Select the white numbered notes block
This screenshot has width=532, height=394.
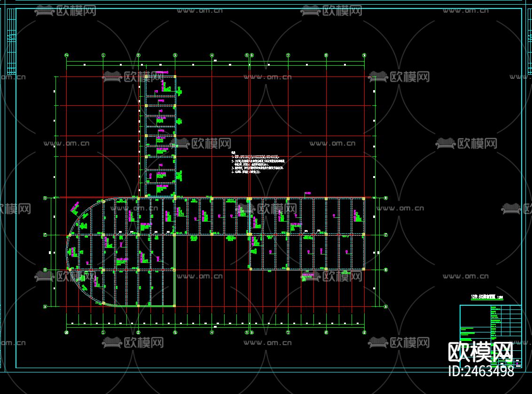(258, 163)
